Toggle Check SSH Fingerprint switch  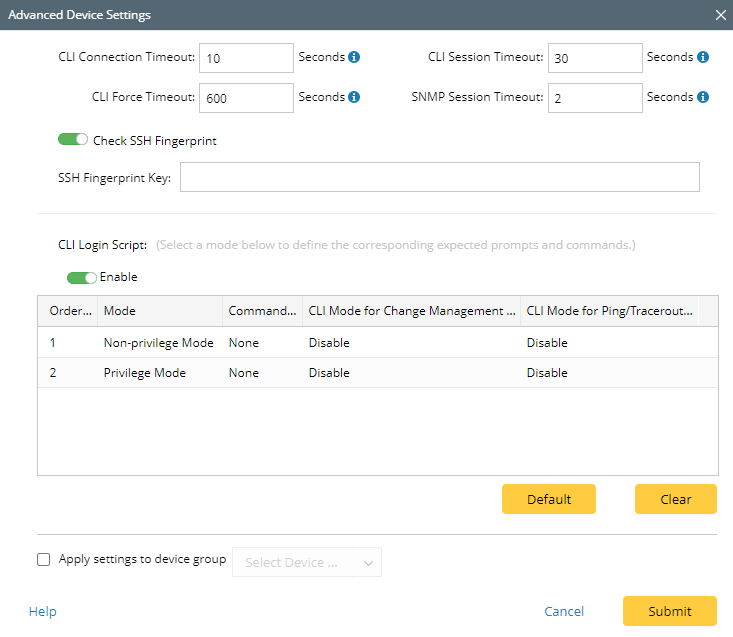point(73,140)
